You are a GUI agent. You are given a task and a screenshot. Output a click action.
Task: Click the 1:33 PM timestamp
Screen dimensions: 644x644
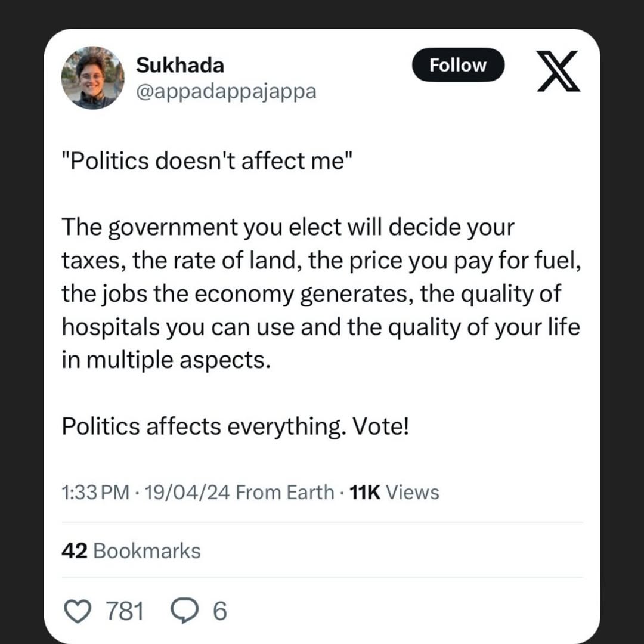(x=95, y=493)
